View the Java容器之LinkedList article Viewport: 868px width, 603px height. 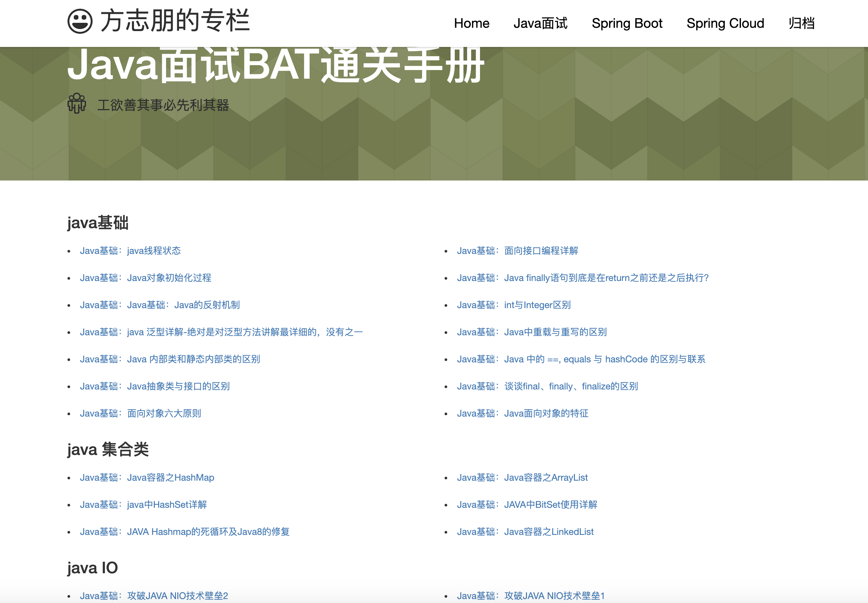(525, 532)
